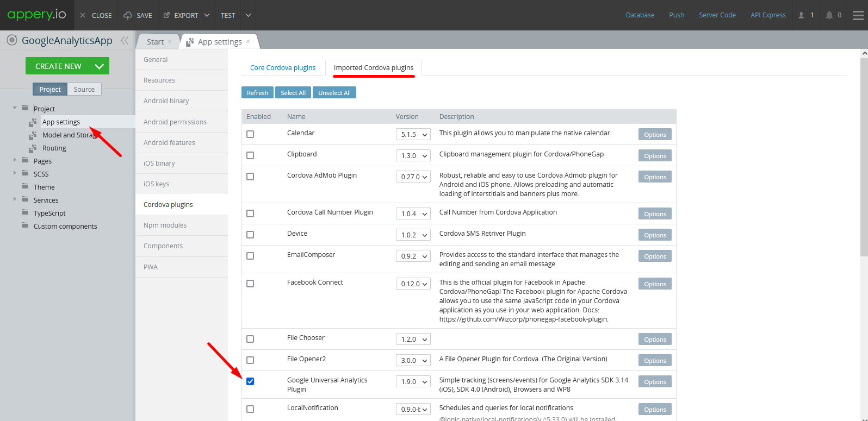Click the Refresh button
Screen dimensions: 868x421
click(x=257, y=93)
